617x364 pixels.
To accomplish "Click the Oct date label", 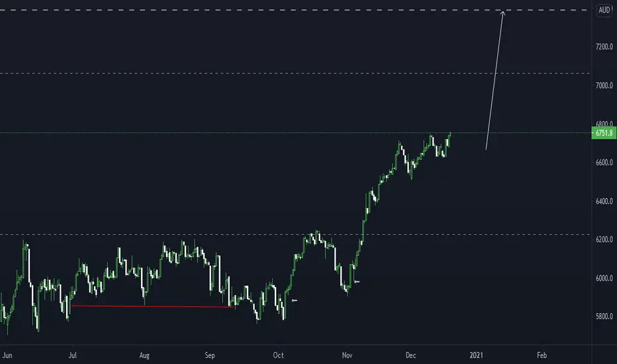I will click(278, 355).
